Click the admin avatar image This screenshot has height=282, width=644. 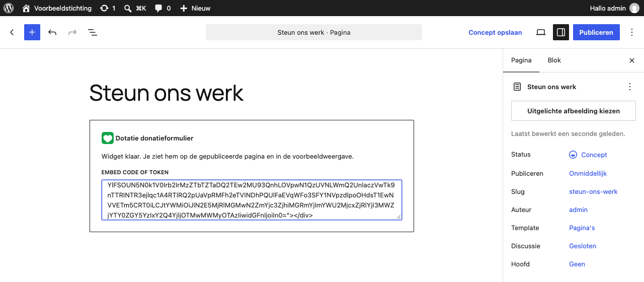tap(634, 8)
